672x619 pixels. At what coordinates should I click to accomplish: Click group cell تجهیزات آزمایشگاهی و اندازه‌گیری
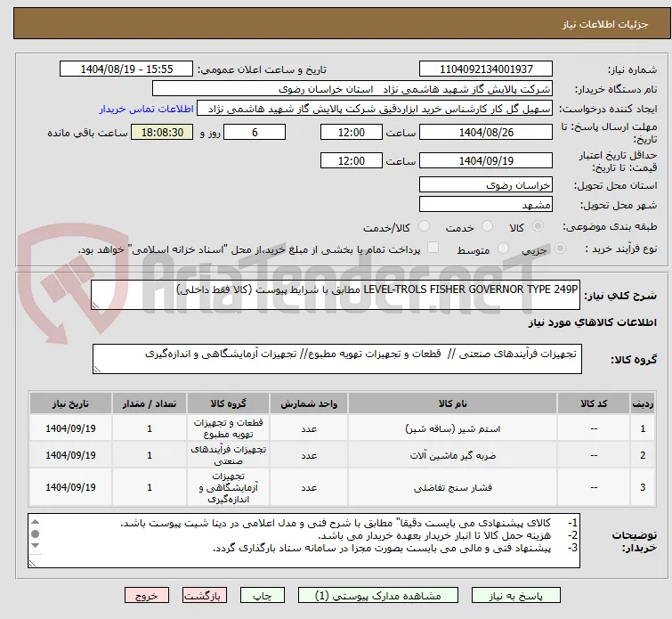tap(229, 487)
